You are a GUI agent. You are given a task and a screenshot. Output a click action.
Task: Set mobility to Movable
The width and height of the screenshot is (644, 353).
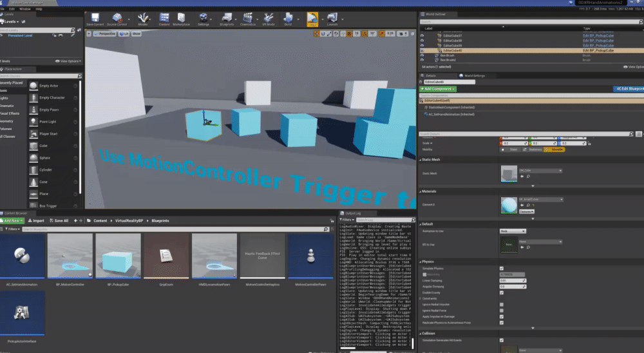tap(554, 149)
